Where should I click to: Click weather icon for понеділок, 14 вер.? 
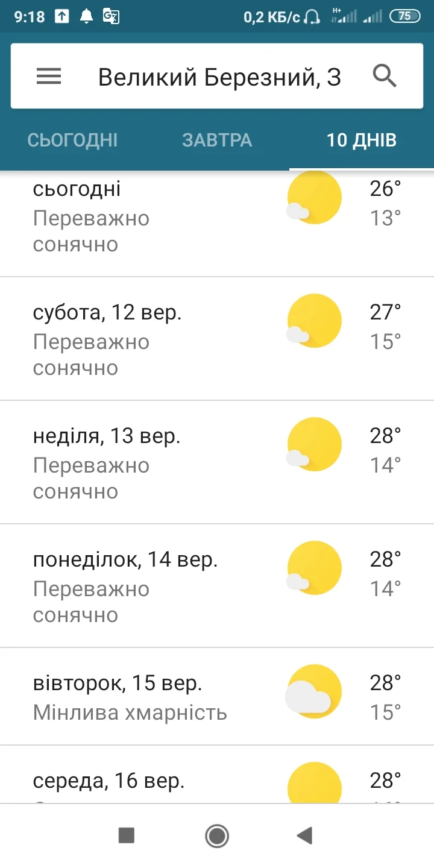(x=313, y=568)
